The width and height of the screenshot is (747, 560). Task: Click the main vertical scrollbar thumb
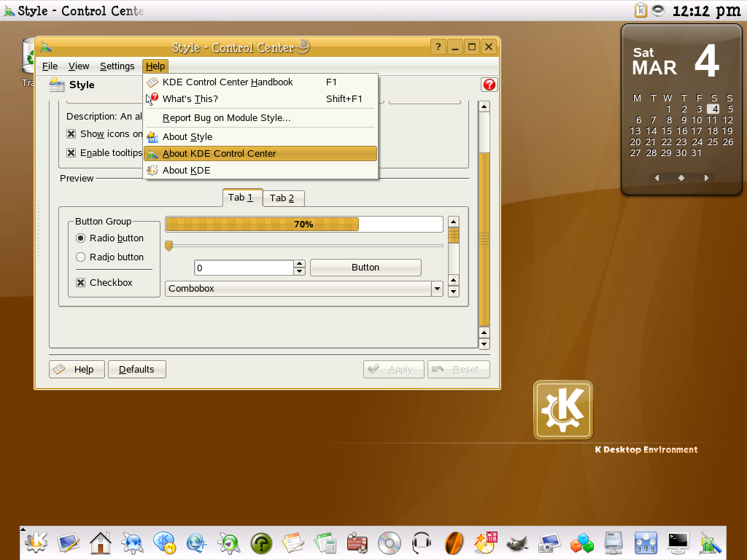coord(484,238)
